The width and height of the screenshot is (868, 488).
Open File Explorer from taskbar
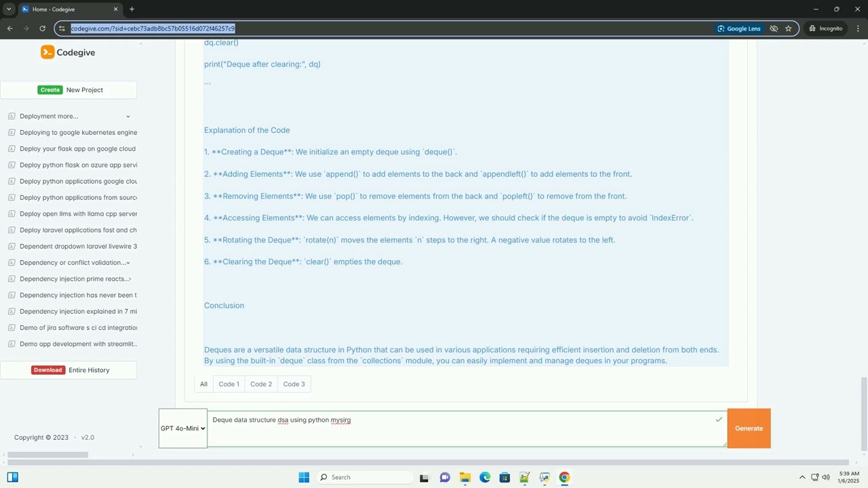(x=465, y=477)
